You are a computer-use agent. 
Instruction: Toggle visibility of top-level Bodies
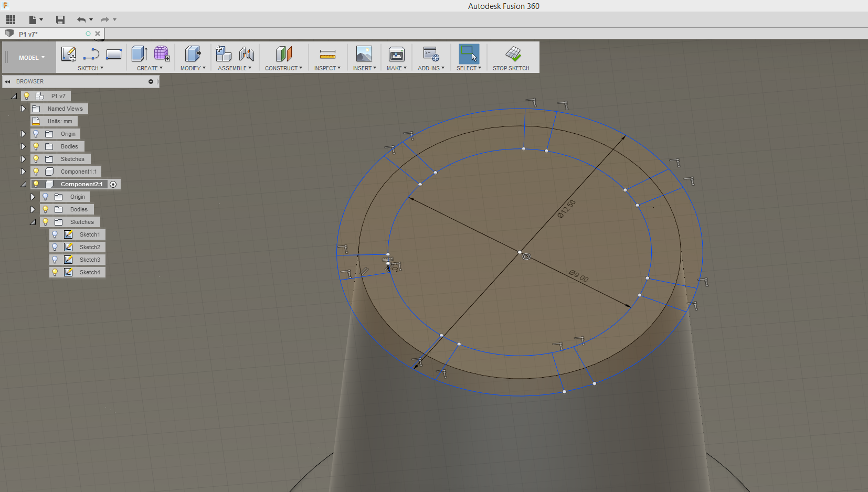click(36, 146)
